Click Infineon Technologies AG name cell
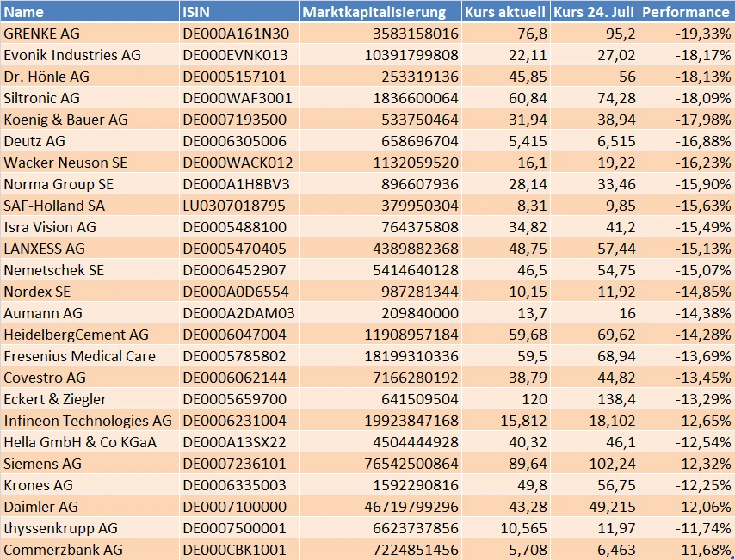This screenshot has width=735, height=560. click(88, 421)
